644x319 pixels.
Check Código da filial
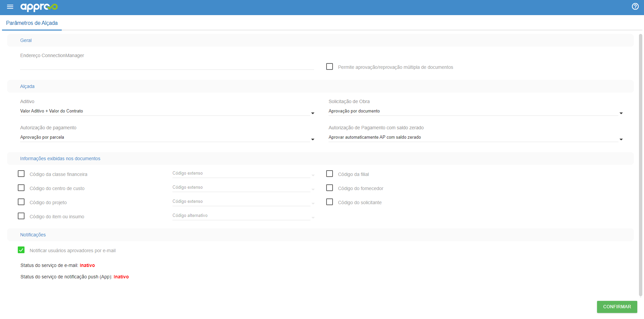coord(330,174)
